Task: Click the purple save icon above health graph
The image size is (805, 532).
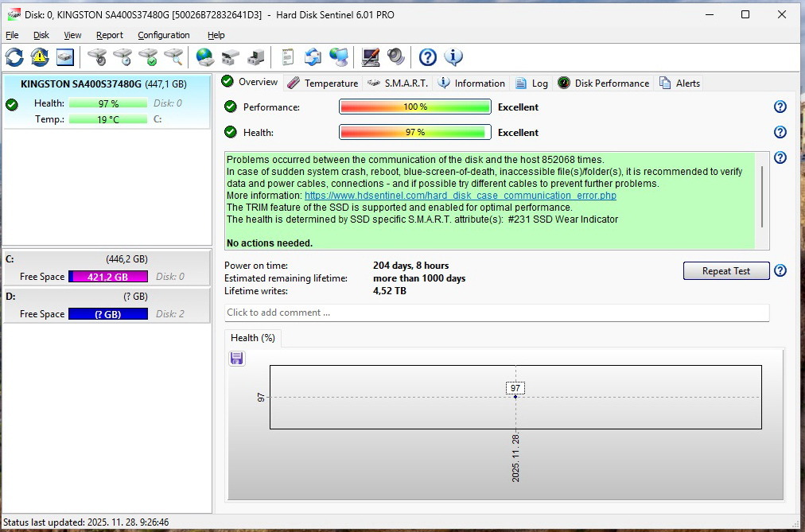Action: point(237,358)
